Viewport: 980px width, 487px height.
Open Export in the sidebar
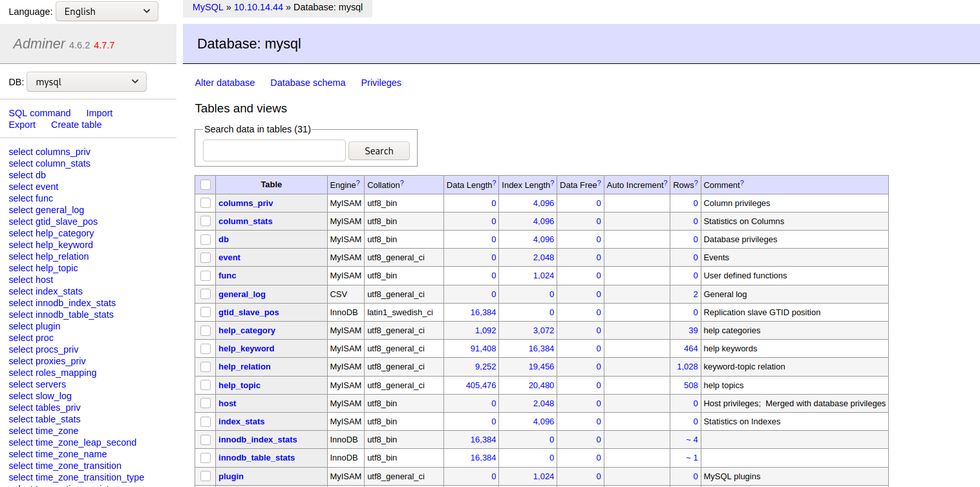[22, 125]
